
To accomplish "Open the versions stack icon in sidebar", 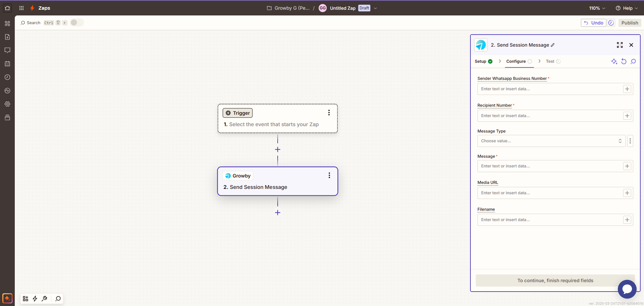I will 7,117.
